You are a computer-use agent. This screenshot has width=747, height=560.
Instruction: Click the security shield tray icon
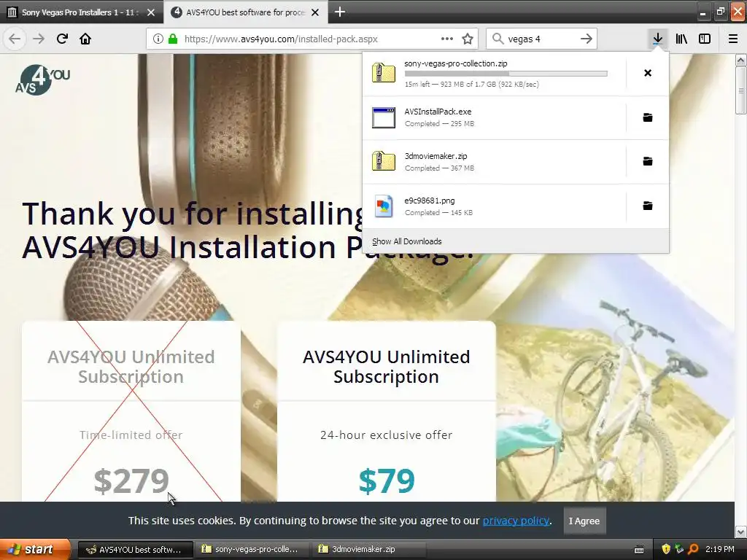[666, 549]
